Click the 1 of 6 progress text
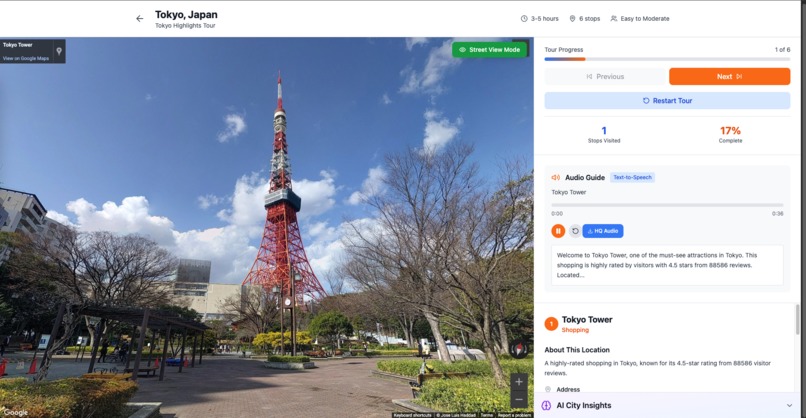This screenshot has width=806, height=418. [x=782, y=50]
